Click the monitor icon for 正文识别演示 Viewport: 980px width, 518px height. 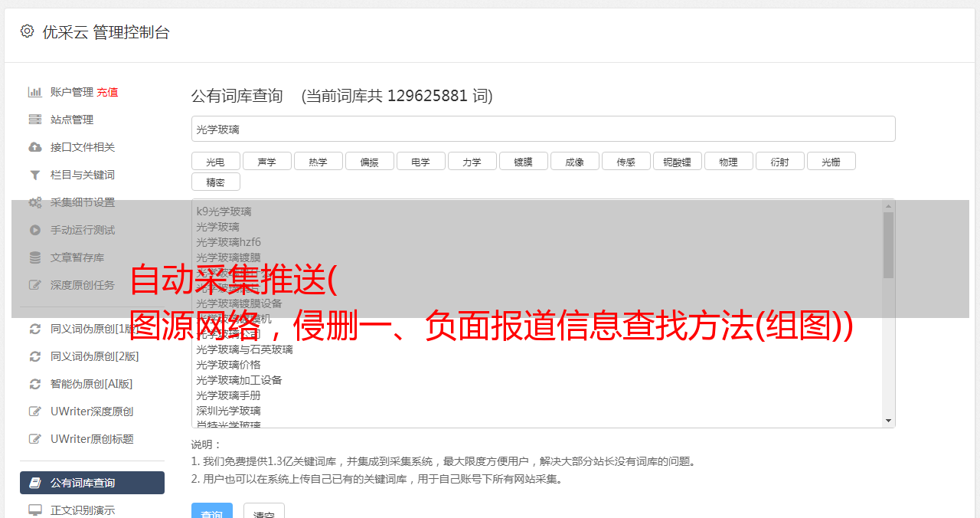tap(34, 510)
